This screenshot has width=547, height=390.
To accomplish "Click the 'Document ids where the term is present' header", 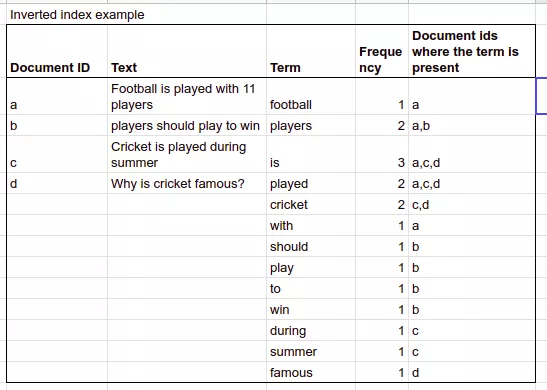I will click(x=472, y=51).
